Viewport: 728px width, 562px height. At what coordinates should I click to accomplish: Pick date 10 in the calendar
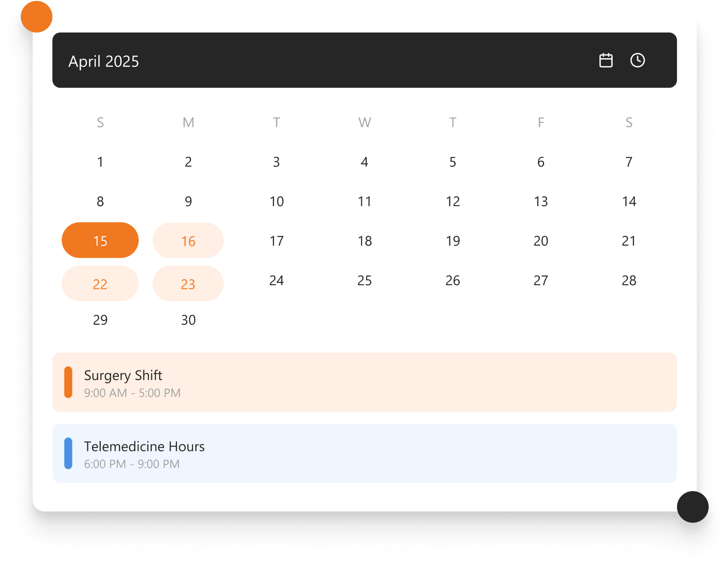277,202
